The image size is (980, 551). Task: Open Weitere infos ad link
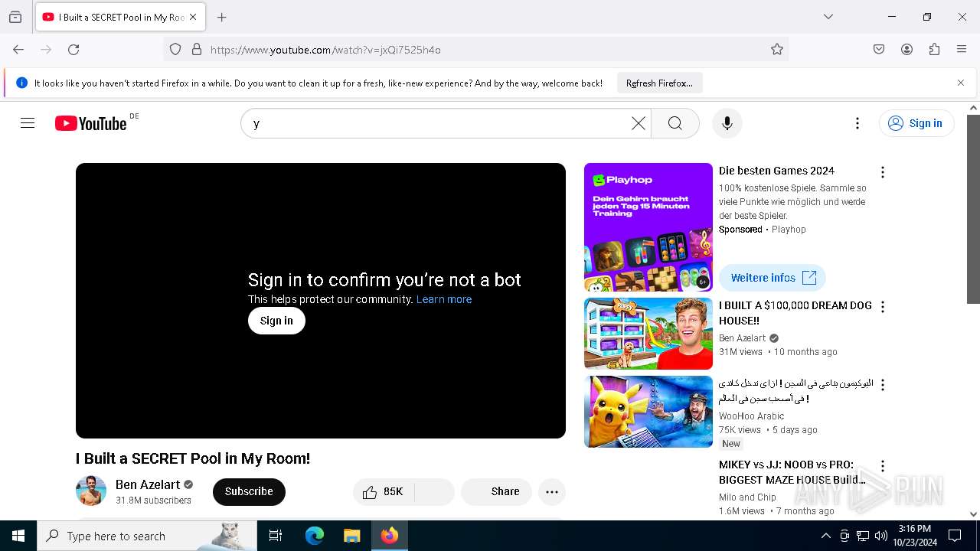(773, 278)
